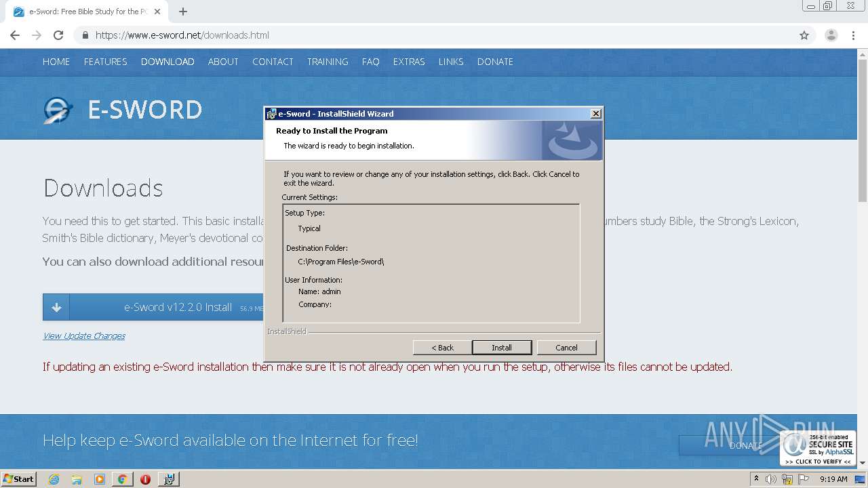Image resolution: width=868 pixels, height=488 pixels.
Task: Click the 9:19 AM system clock
Action: (x=833, y=479)
